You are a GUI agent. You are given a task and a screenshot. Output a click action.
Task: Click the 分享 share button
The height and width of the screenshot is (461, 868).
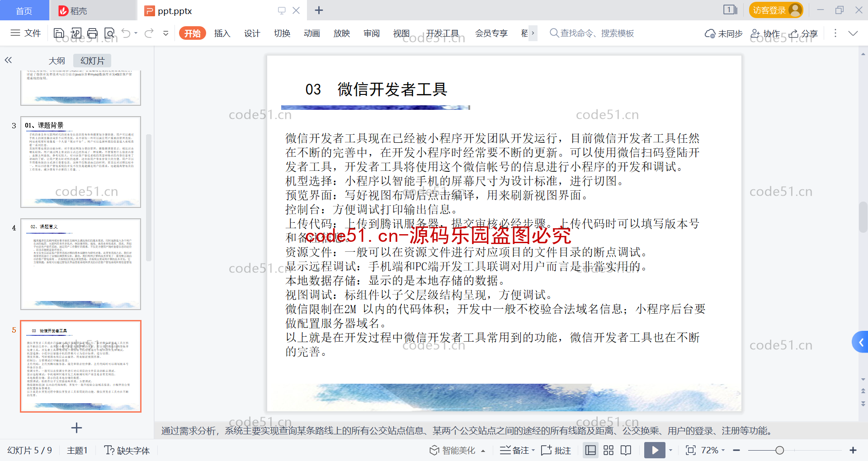click(x=803, y=33)
